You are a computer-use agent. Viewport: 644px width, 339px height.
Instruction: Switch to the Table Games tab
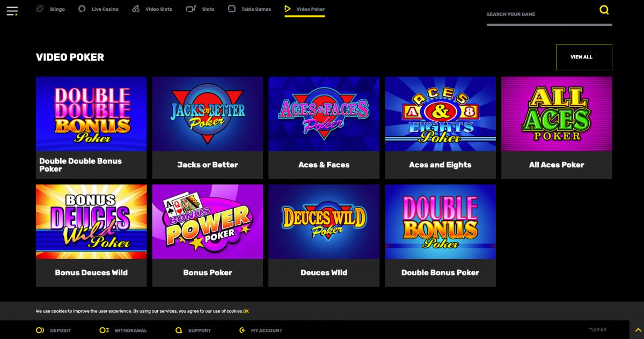256,9
